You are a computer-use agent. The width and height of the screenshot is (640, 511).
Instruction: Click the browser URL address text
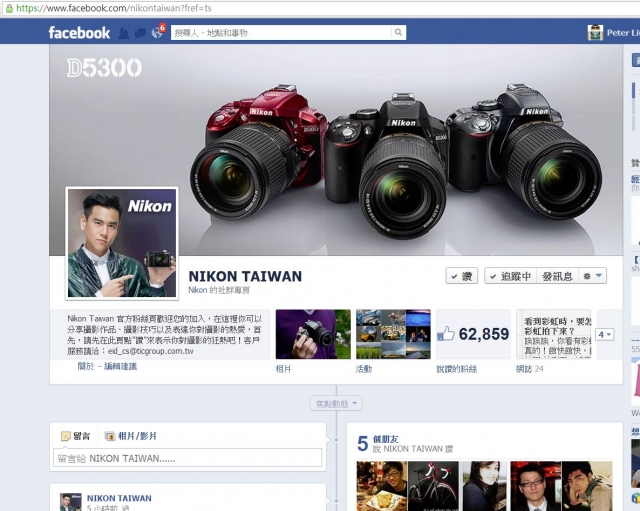pyautogui.click(x=113, y=8)
